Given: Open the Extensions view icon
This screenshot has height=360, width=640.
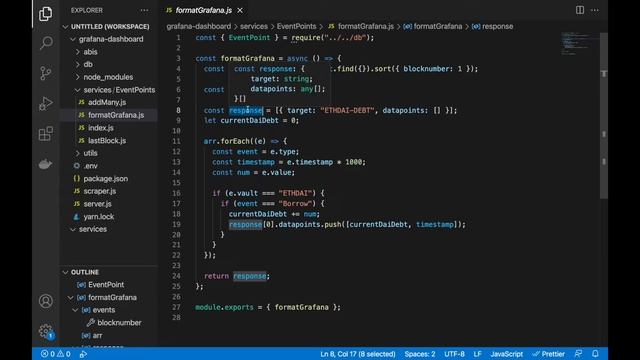Looking at the screenshot, I should tap(46, 133).
